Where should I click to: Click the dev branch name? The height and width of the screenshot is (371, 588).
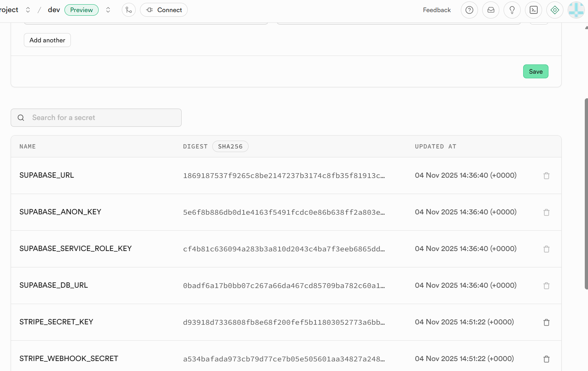54,10
